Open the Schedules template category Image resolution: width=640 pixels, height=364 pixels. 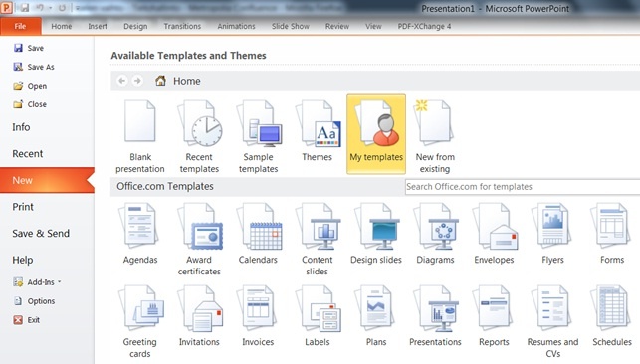coord(612,316)
